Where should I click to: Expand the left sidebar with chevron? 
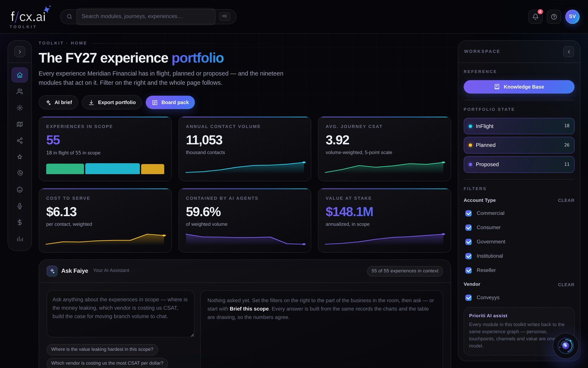click(x=20, y=52)
